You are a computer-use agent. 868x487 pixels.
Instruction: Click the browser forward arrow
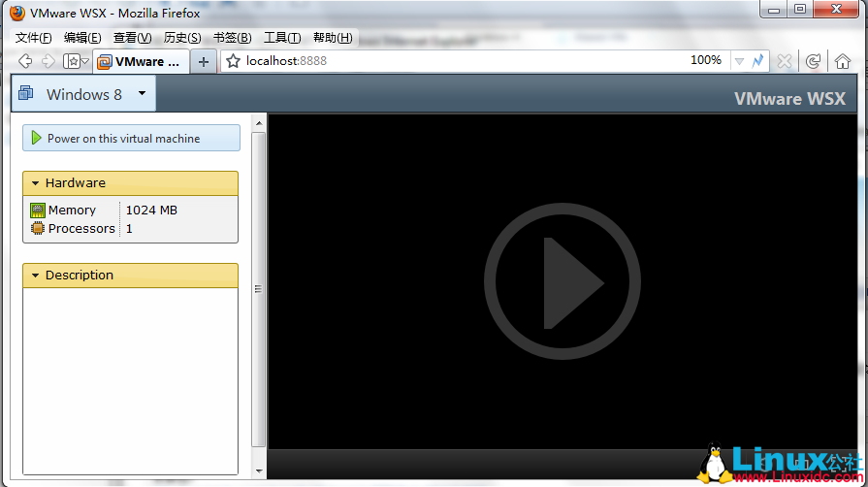coord(48,61)
